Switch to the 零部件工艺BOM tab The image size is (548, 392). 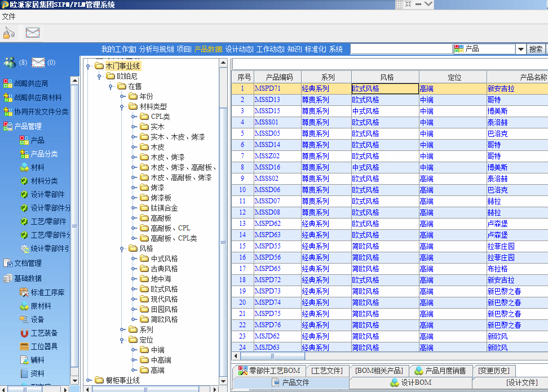[269, 371]
